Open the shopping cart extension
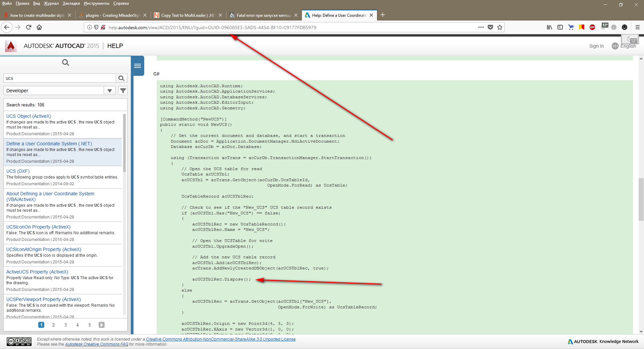 coord(571,27)
